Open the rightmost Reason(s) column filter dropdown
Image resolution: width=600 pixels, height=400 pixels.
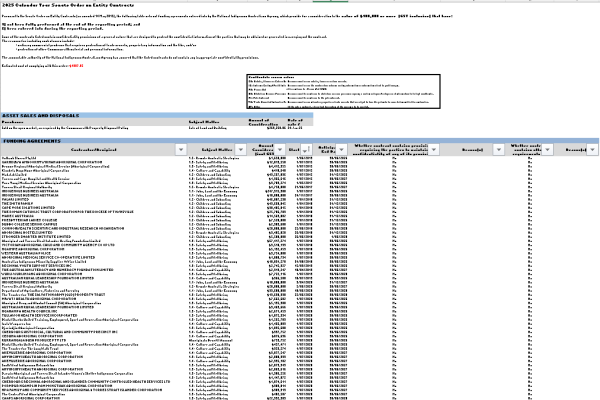click(593, 148)
